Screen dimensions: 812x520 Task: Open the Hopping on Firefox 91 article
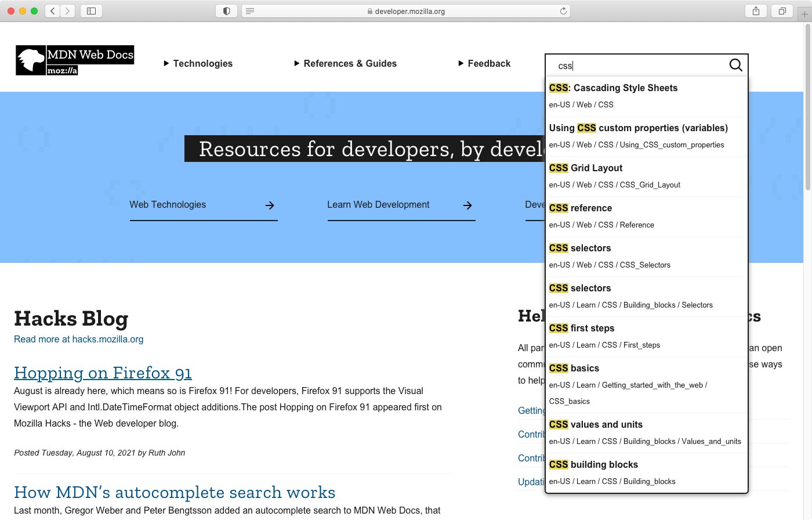coord(103,373)
